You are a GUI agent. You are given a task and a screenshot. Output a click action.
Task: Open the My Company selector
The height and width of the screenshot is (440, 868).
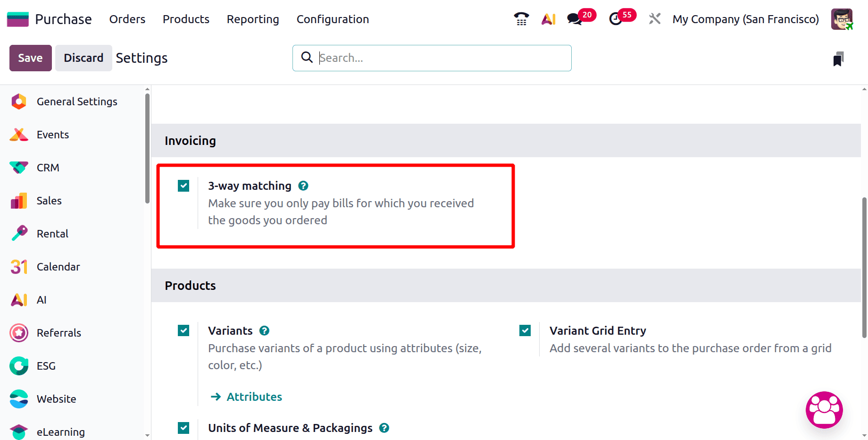tap(745, 19)
